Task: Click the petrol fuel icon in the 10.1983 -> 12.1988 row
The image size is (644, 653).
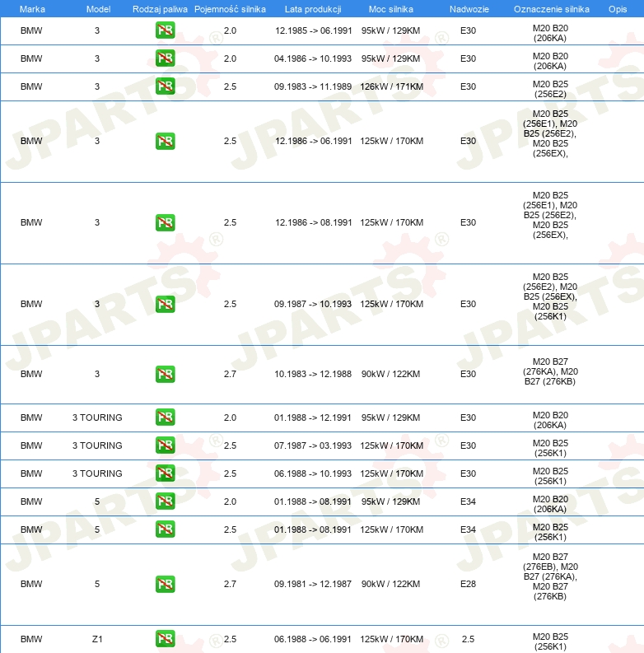Action: pyautogui.click(x=165, y=374)
